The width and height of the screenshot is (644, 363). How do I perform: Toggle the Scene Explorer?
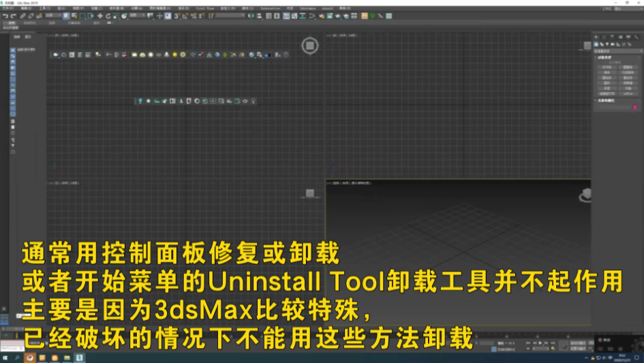(x=269, y=16)
